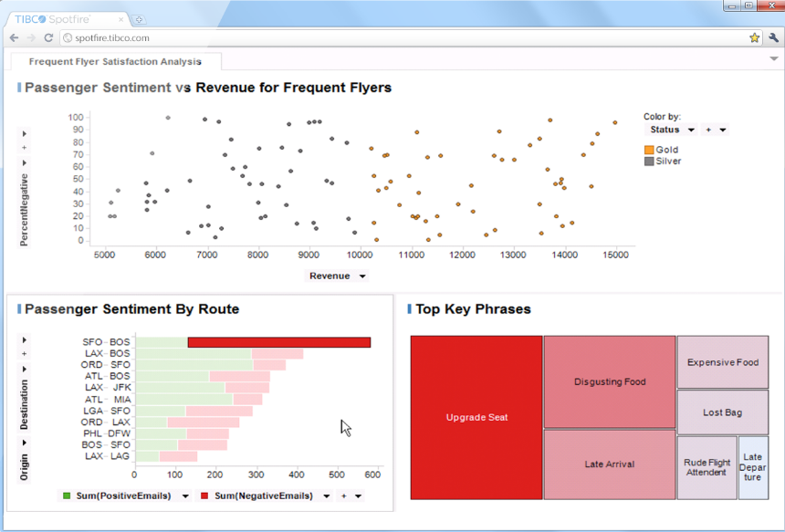Open the Sum(NegativeEmails) dropdown arrow
The height and width of the screenshot is (532, 785).
coord(327,495)
